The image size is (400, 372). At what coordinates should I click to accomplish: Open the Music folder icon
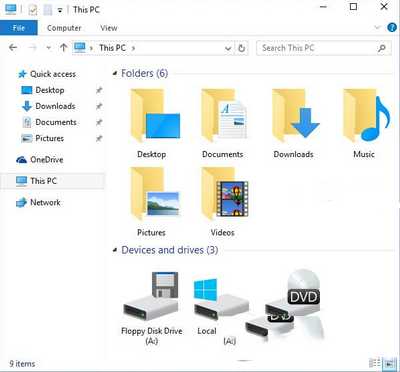coord(367,115)
